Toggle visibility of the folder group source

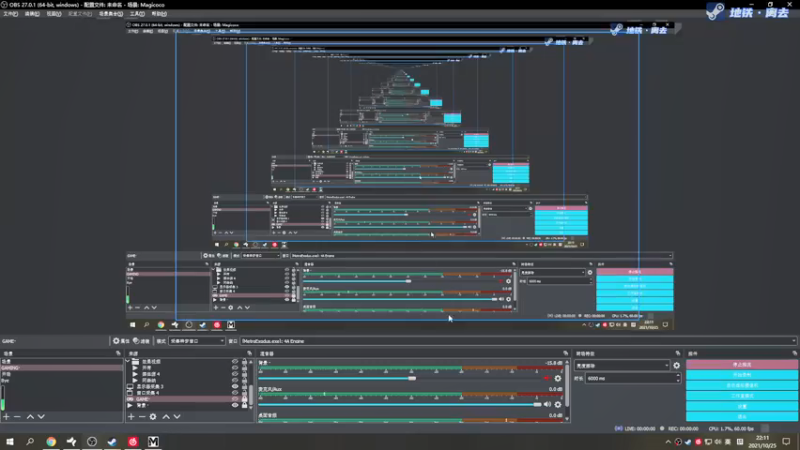coord(235,362)
